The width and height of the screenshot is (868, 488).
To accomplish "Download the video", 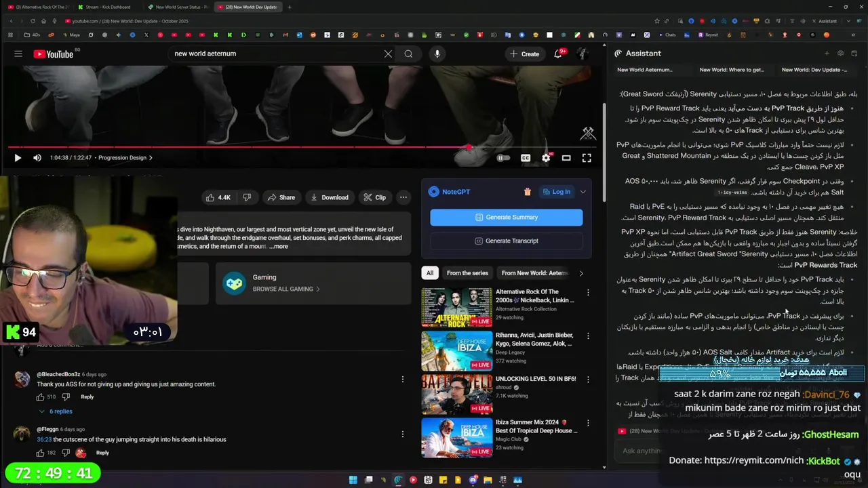I will click(x=329, y=197).
